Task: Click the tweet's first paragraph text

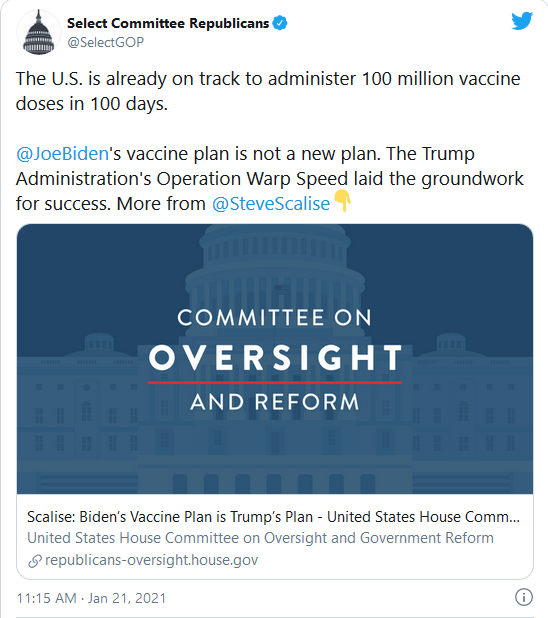Action: point(268,91)
